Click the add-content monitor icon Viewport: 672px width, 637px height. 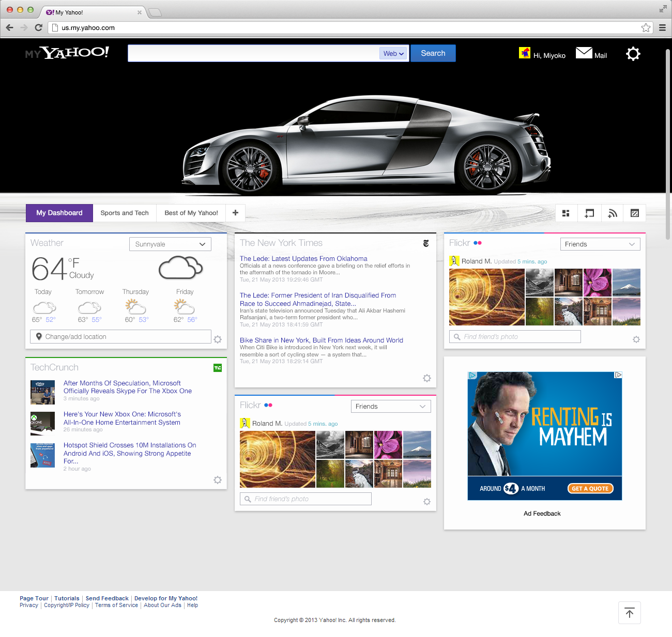[x=589, y=213]
